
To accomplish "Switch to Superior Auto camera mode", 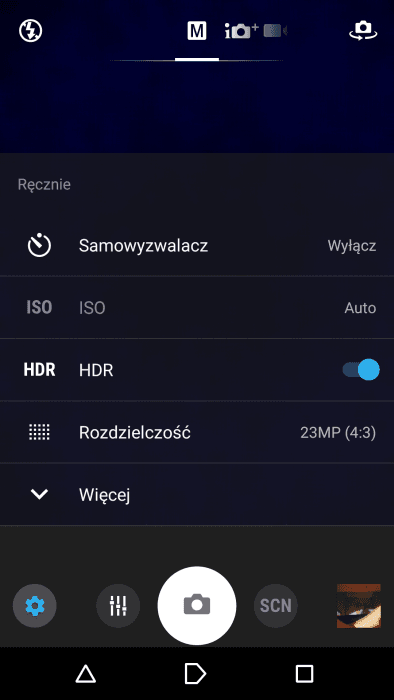I will pos(241,31).
